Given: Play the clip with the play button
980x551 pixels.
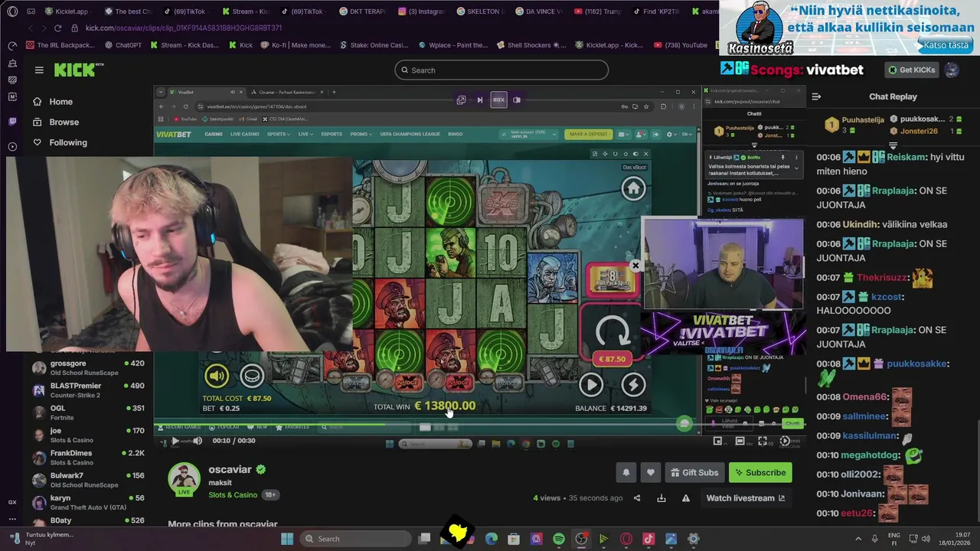Looking at the screenshot, I should pos(175,441).
